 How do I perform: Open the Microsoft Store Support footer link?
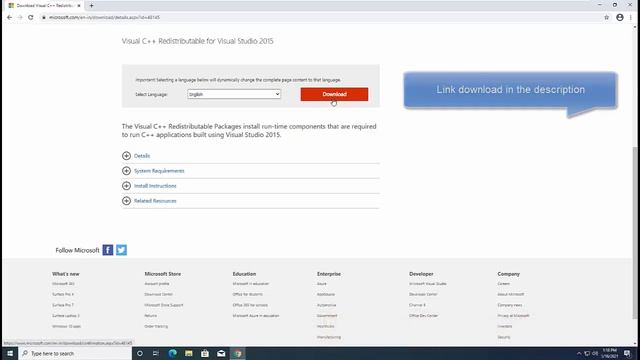coord(164,305)
